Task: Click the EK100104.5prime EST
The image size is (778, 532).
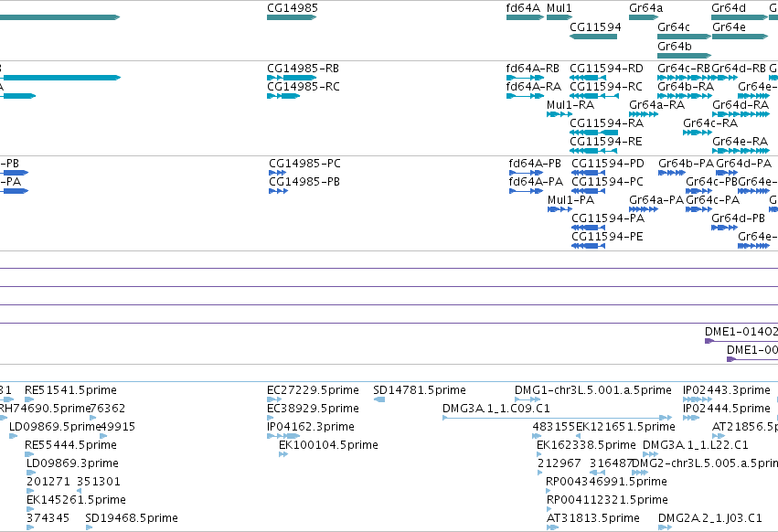Action: (283, 454)
